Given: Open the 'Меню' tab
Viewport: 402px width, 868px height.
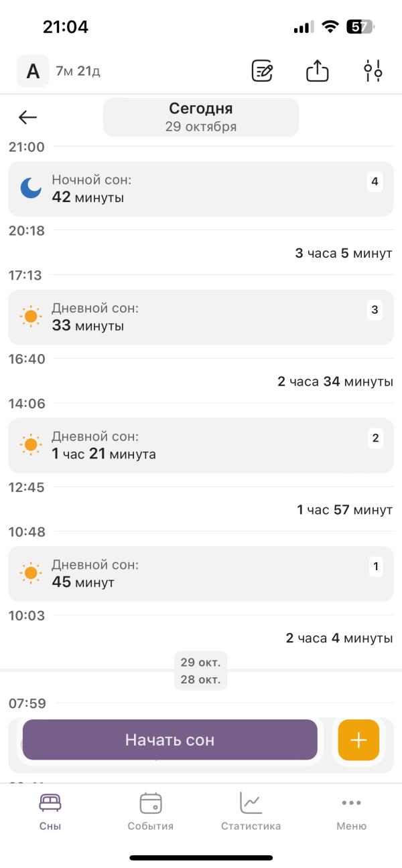Looking at the screenshot, I should click(352, 811).
